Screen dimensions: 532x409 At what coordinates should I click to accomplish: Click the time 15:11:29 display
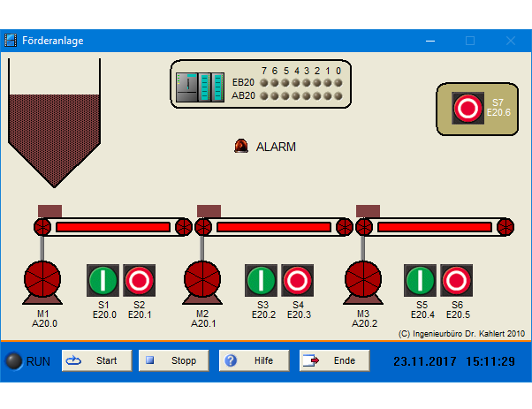click(x=490, y=361)
